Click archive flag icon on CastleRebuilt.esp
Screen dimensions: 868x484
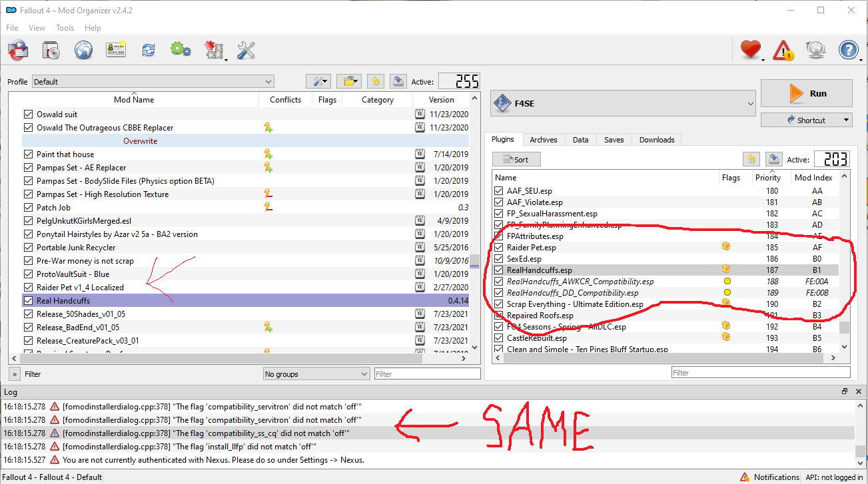point(727,338)
